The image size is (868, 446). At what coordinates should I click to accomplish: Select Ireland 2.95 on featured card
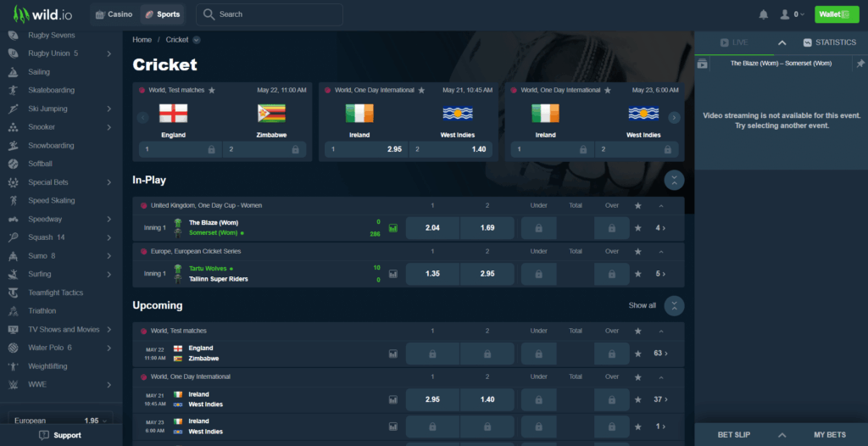pos(366,149)
